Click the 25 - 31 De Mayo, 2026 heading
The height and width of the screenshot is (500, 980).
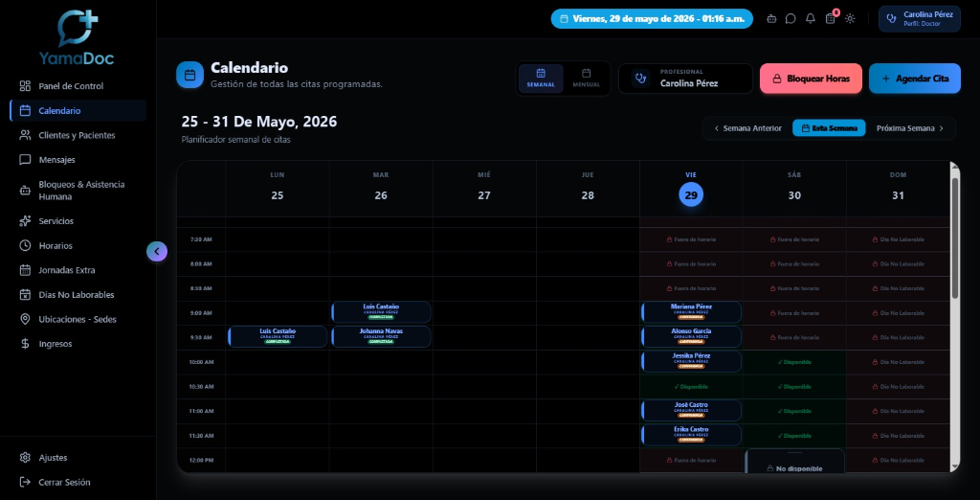pos(258,122)
